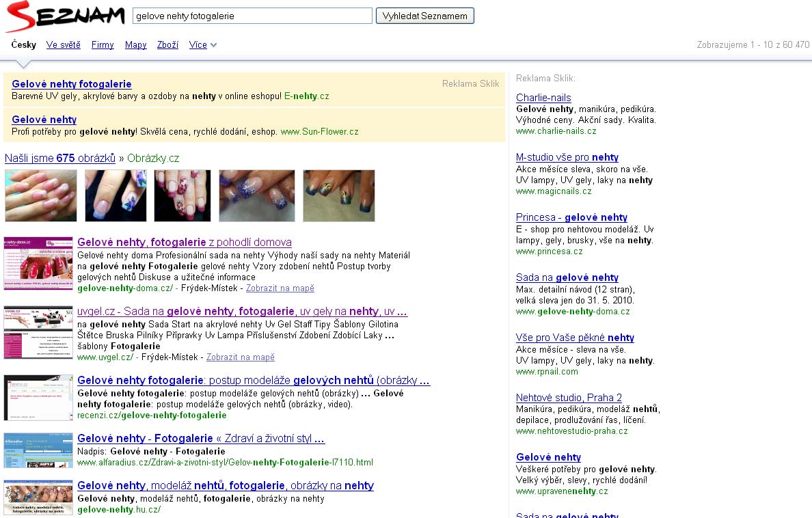
Task: Click the www.rpnail.com URL
Action: [x=547, y=371]
